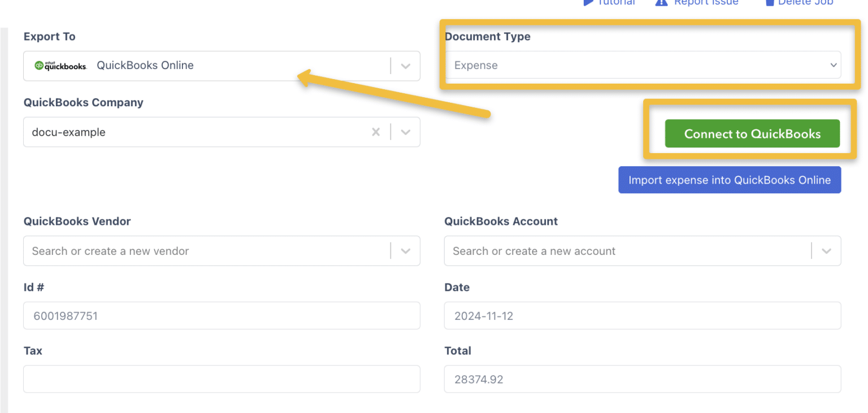This screenshot has width=868, height=413.
Task: Clear docu-example using the X icon
Action: (x=376, y=132)
